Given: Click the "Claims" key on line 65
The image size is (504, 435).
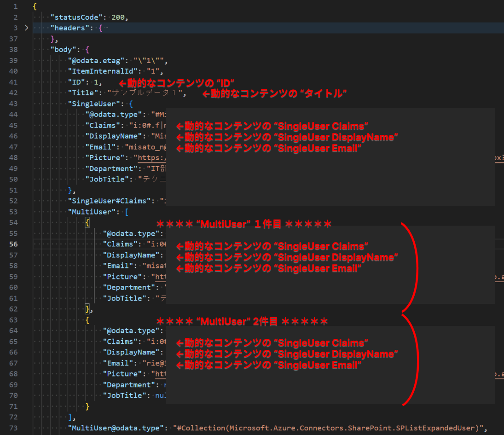Looking at the screenshot, I should pos(120,342).
